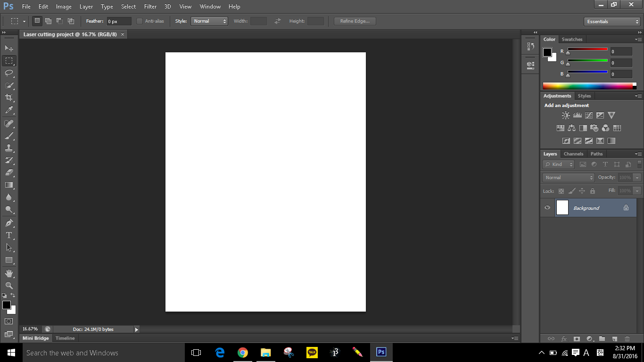Select the Horizontal Type tool
The height and width of the screenshot is (362, 644).
click(9, 235)
